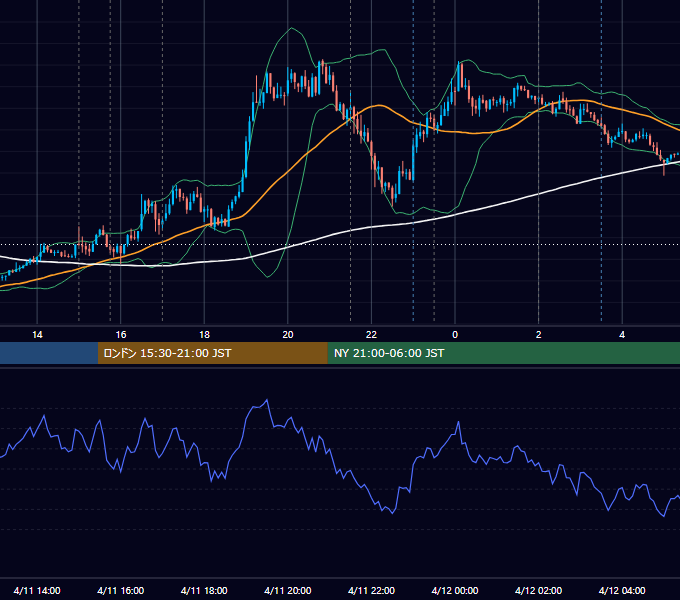Click the '18' hour label on price chart axis
This screenshot has width=680, height=600.
(204, 335)
